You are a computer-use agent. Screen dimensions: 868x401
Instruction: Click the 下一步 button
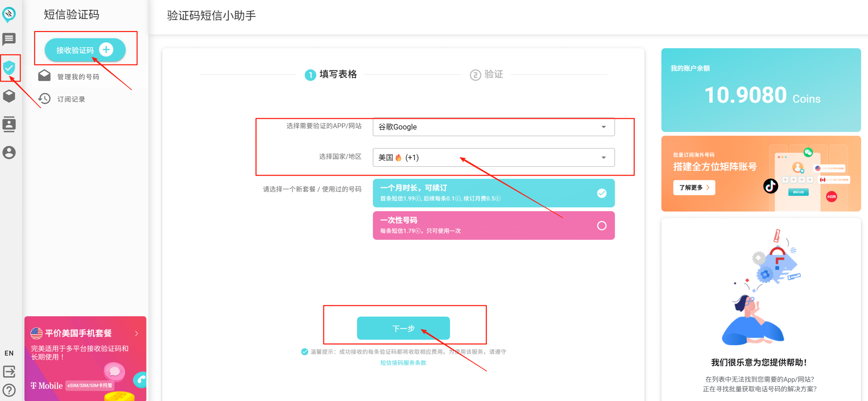tap(403, 328)
